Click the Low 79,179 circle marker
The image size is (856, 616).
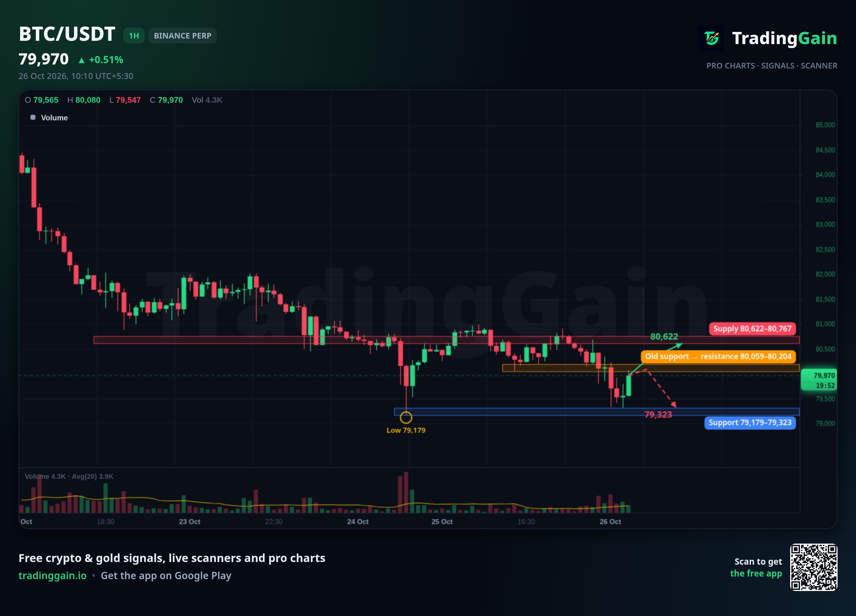406,417
